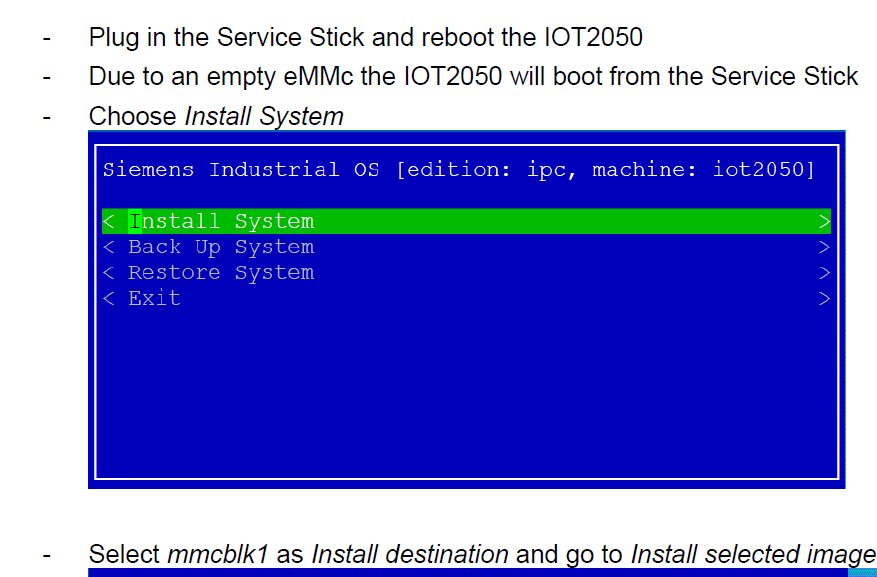Select the Back Up System menu entry
Image resolution: width=877 pixels, height=577 pixels.
[x=466, y=247]
